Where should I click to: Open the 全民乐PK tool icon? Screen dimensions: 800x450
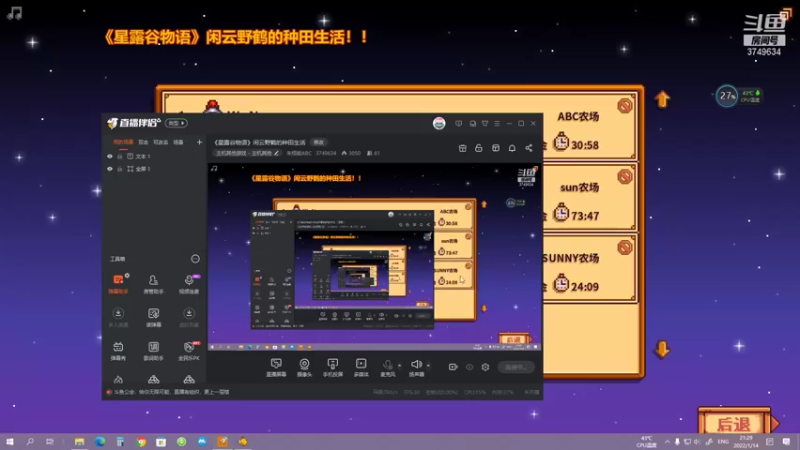pos(189,351)
